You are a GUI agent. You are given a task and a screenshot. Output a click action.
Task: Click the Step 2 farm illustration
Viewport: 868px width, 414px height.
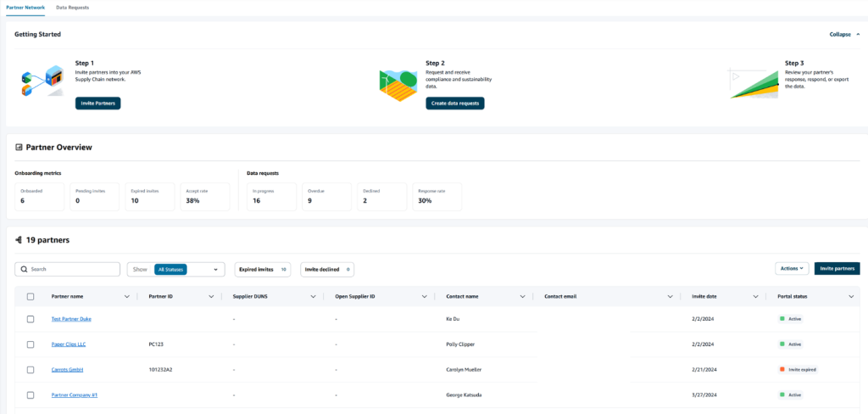(398, 86)
